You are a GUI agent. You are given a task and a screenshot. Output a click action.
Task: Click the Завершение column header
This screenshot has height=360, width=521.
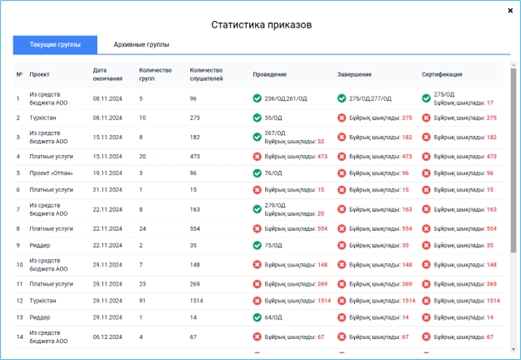354,74
